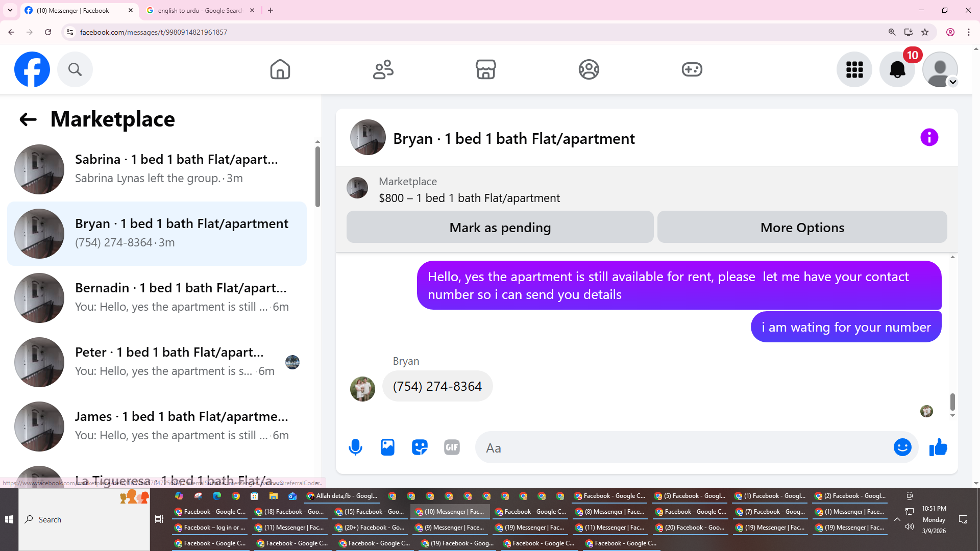The image size is (980, 551).
Task: Go back from Marketplace chats list
Action: [x=28, y=119]
